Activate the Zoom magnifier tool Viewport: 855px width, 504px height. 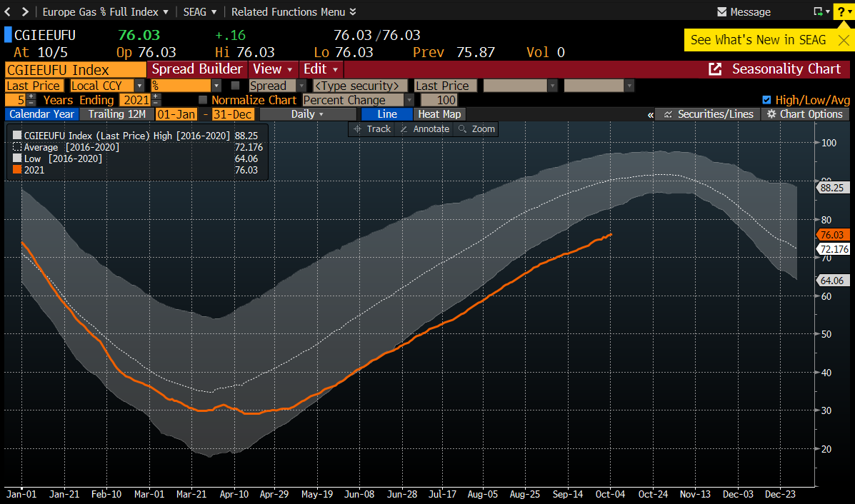476,129
